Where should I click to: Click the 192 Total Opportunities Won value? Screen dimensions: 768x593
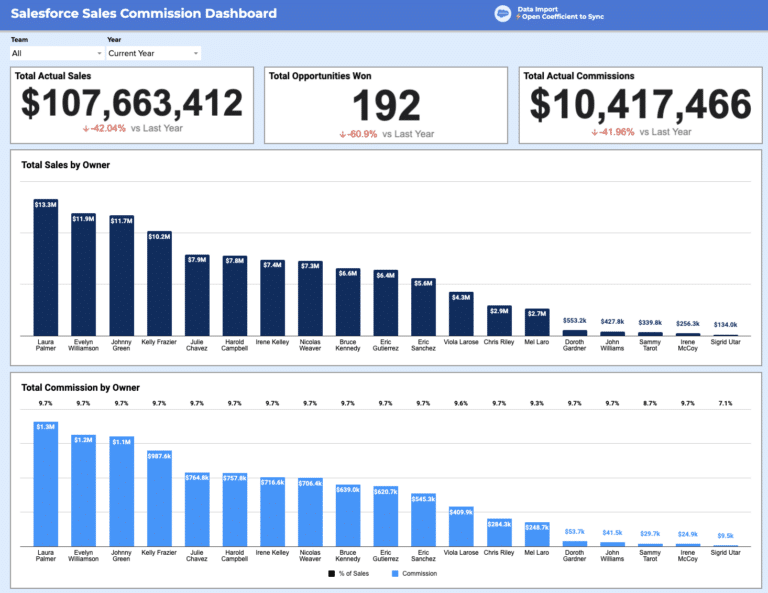click(x=387, y=105)
